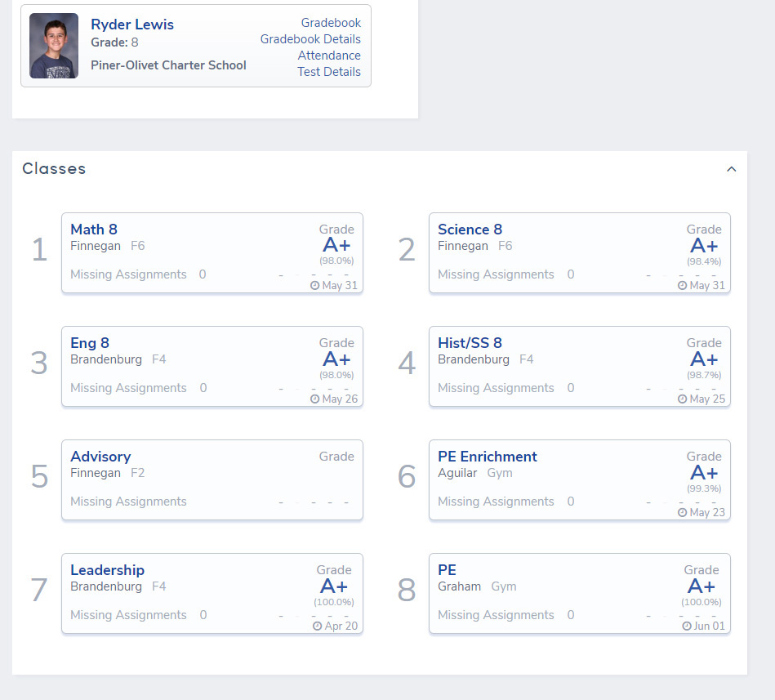
Task: Go to the Attendance page
Action: [329, 56]
